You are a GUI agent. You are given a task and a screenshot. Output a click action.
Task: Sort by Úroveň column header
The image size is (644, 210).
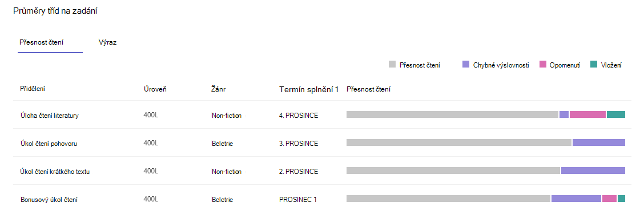(155, 89)
